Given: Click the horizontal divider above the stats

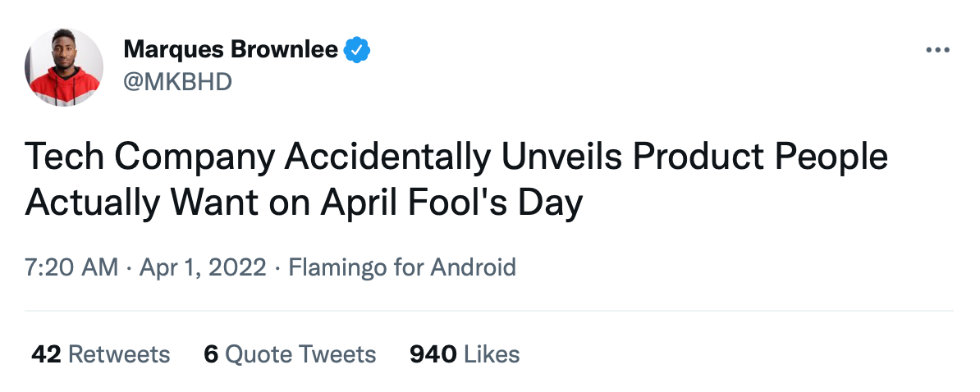Looking at the screenshot, I should coord(489,312).
